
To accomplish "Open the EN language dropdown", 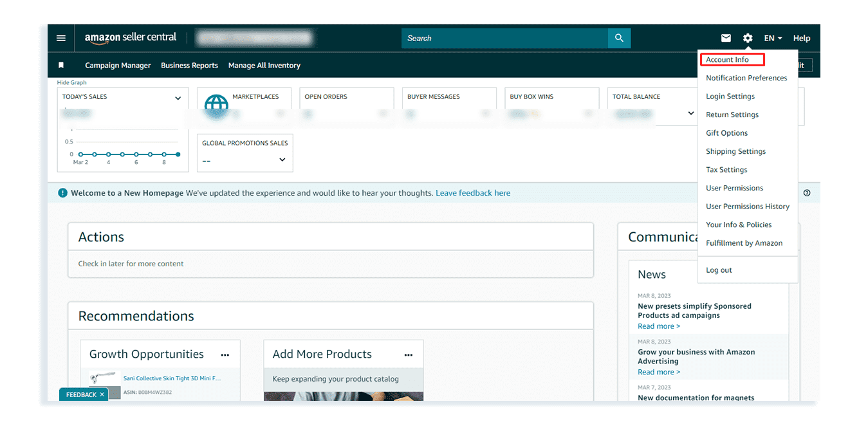I will (x=772, y=37).
